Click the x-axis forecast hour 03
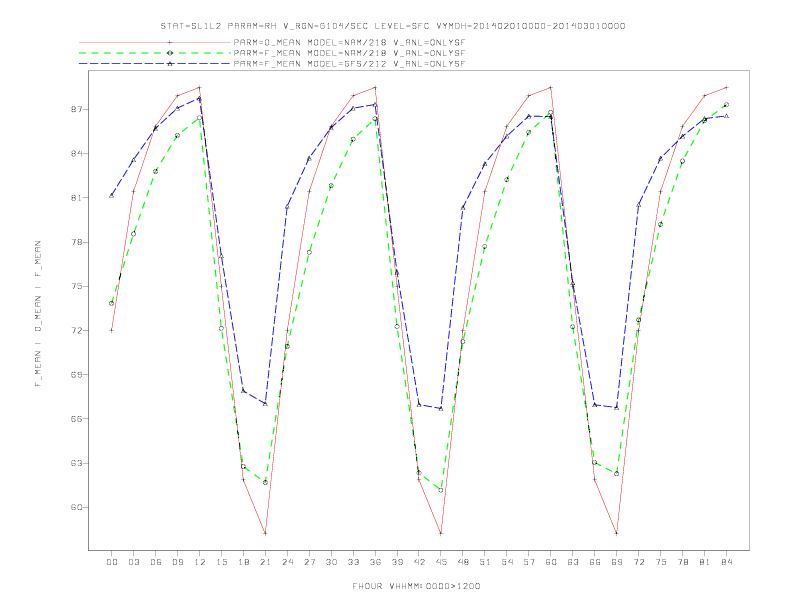 tap(133, 562)
